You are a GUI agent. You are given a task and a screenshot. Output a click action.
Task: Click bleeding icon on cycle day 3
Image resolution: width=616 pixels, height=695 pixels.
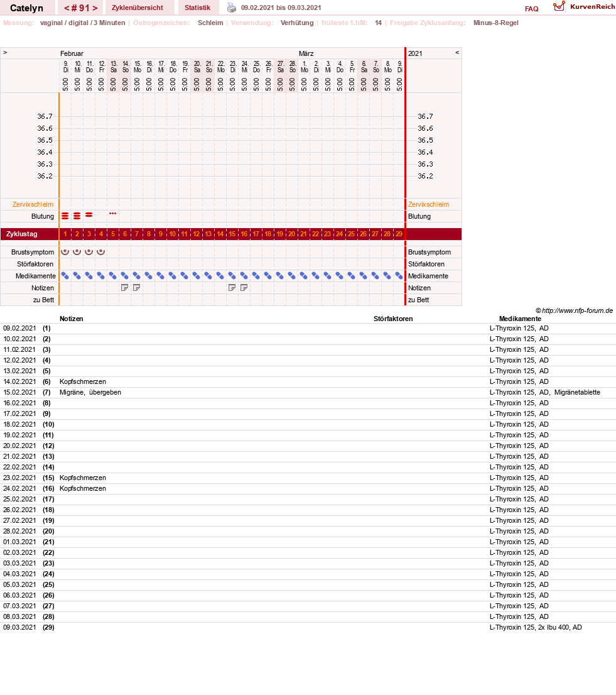click(89, 214)
